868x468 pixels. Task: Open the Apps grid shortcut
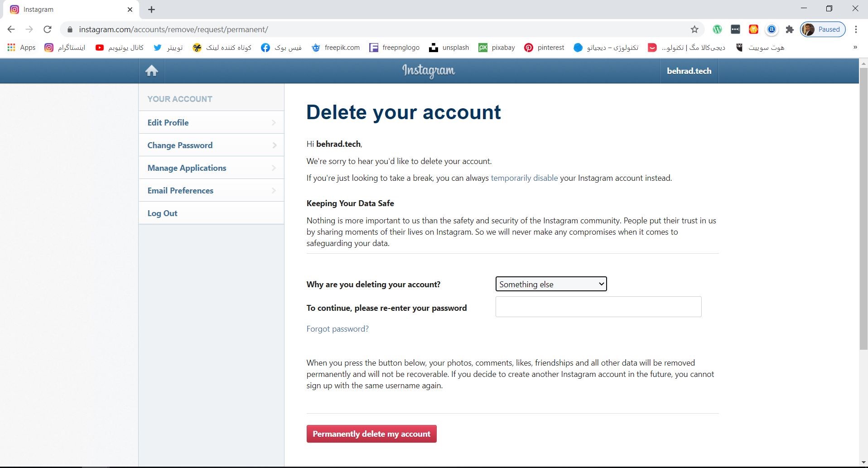coord(21,48)
